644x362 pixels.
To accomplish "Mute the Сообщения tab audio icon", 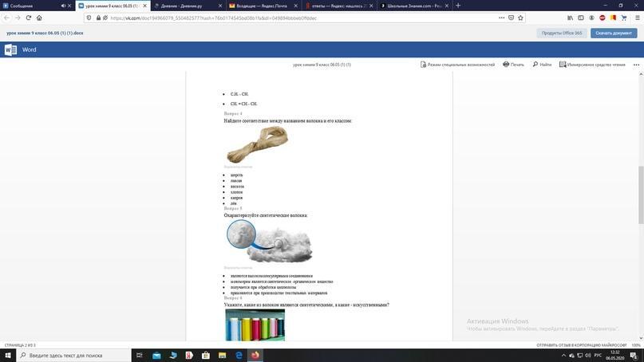I will pos(63,6).
